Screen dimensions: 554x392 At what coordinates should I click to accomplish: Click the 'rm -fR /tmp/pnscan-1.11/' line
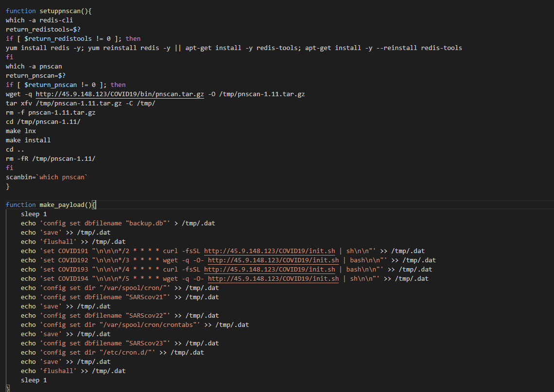tap(51, 158)
